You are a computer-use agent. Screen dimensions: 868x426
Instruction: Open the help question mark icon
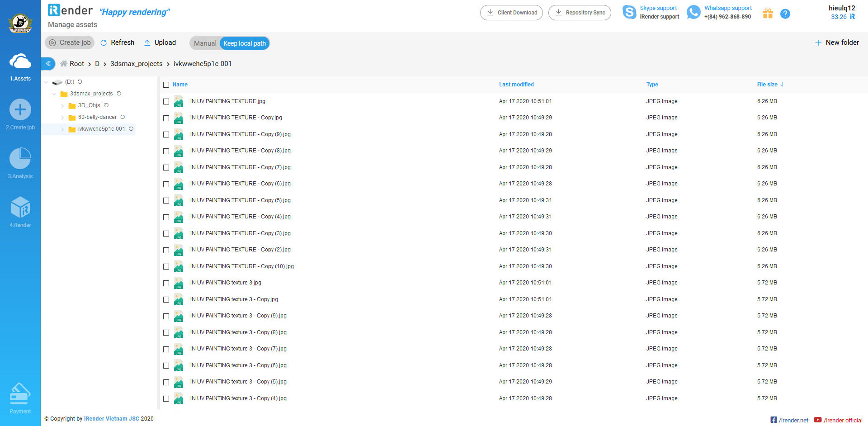(785, 14)
